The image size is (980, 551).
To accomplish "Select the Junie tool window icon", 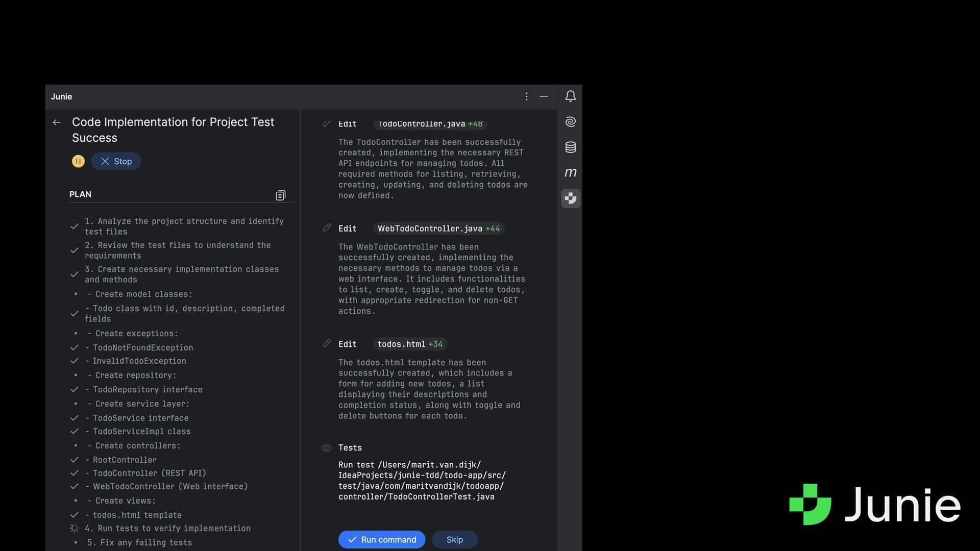I will point(570,198).
